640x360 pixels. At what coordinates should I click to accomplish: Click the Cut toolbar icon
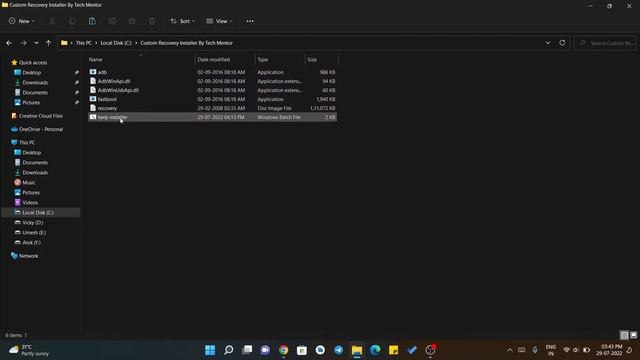pyautogui.click(x=52, y=21)
